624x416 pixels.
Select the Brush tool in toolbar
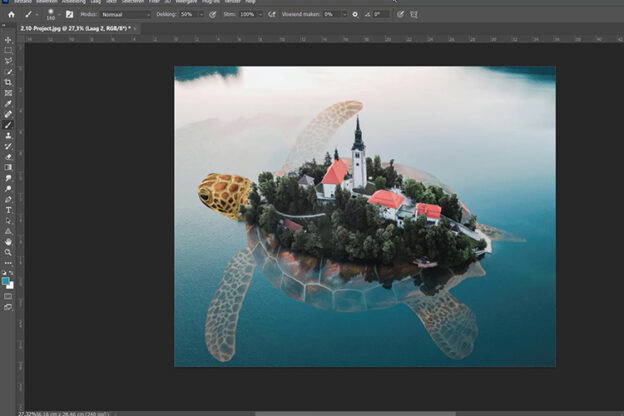pos(8,125)
